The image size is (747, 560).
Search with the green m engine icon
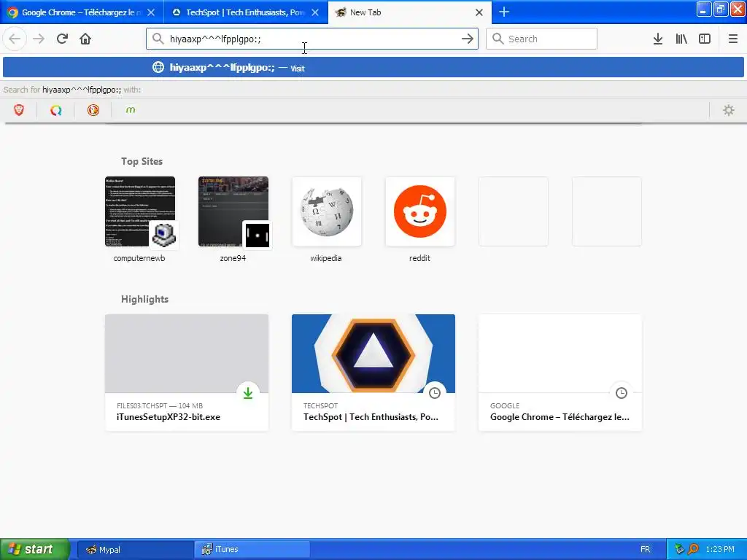pyautogui.click(x=131, y=110)
